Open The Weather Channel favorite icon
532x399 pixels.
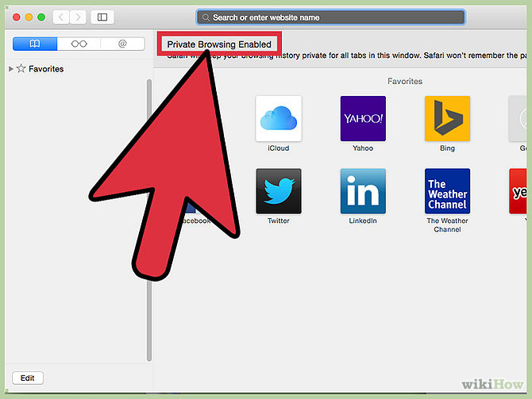pos(447,190)
